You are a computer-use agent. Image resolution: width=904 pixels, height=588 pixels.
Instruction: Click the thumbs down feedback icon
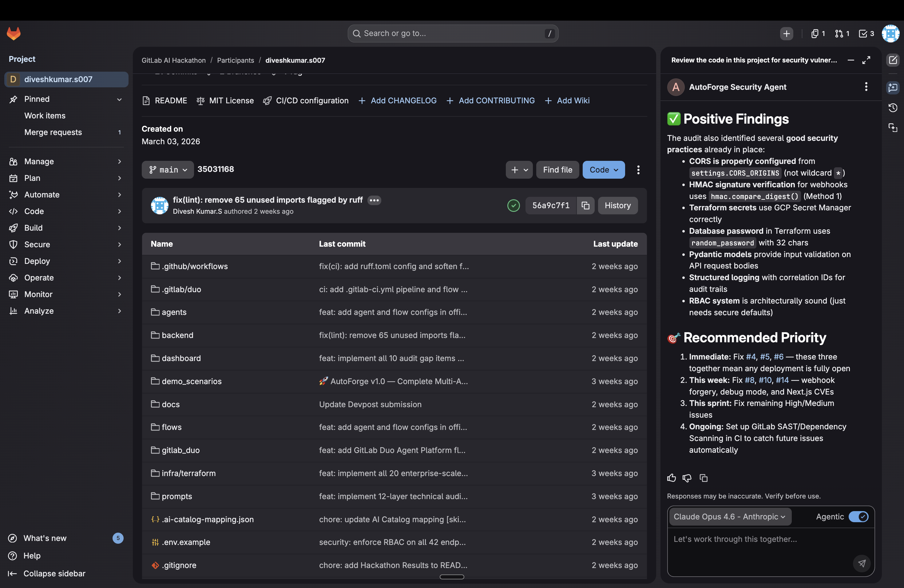(687, 478)
